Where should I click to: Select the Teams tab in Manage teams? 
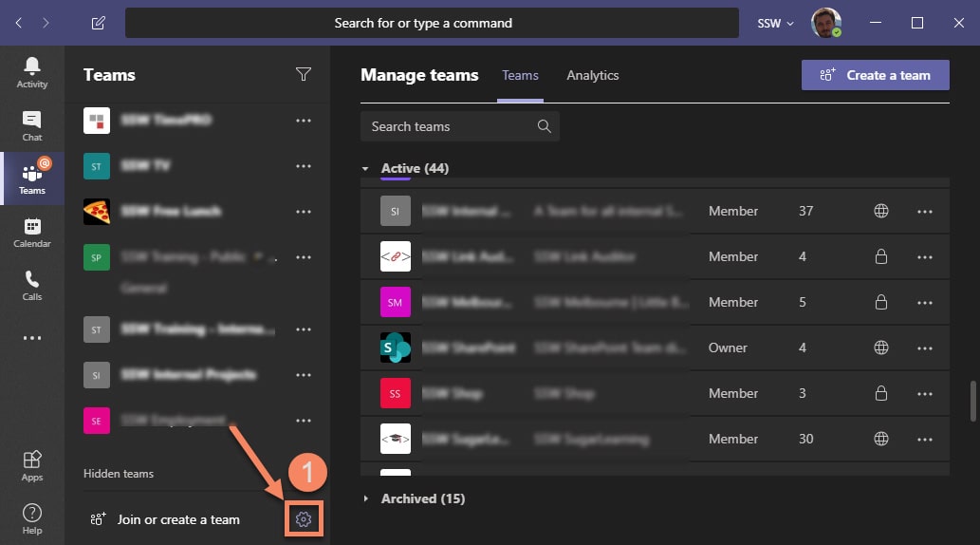(x=520, y=75)
